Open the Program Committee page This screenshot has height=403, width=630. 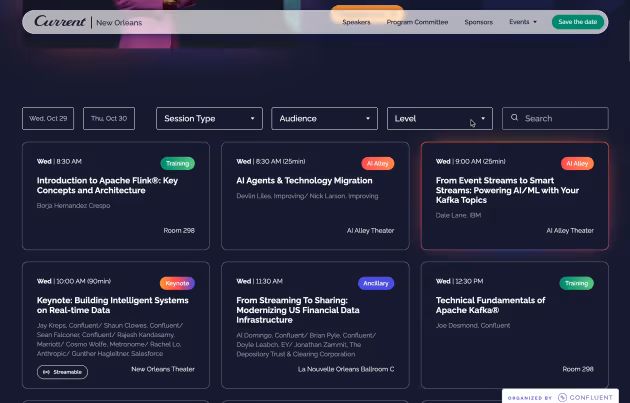tap(417, 22)
